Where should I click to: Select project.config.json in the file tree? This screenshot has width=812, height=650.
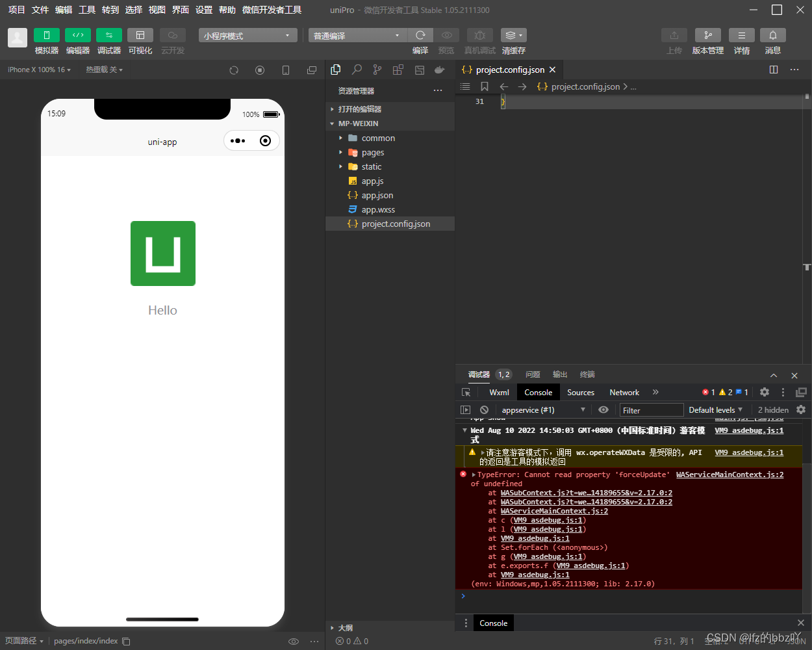pyautogui.click(x=390, y=224)
